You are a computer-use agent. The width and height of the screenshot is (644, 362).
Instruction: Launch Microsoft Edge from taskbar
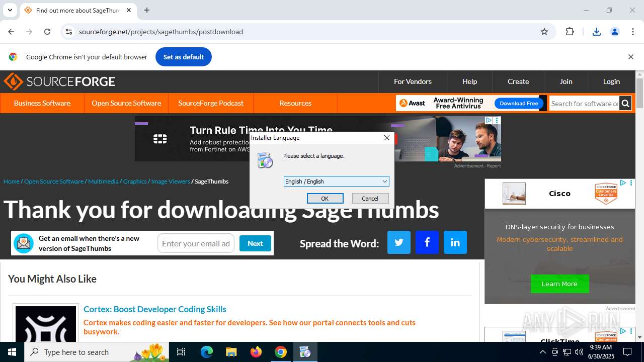coord(207,352)
